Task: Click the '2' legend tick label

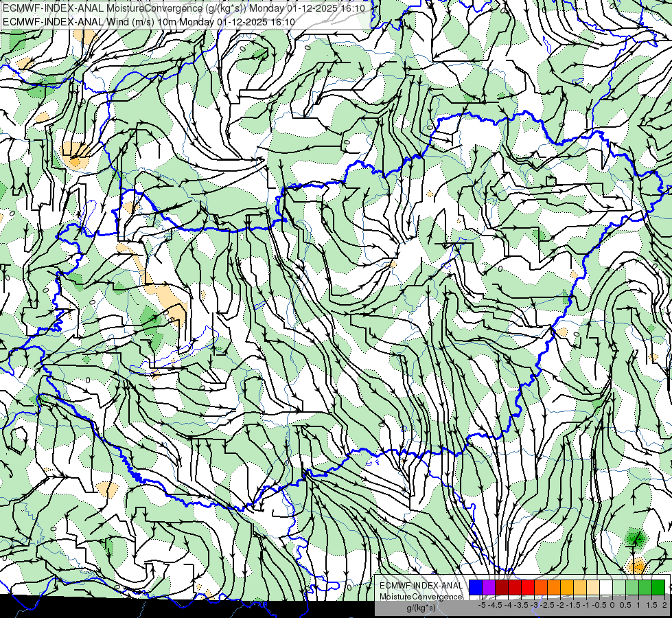Action: 664,605
